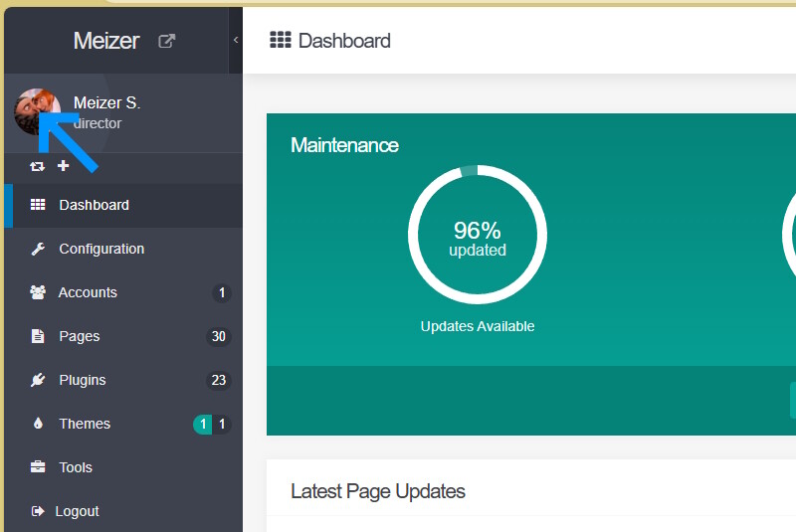Open the Configuration menu item
This screenshot has height=532, width=796.
(x=123, y=249)
